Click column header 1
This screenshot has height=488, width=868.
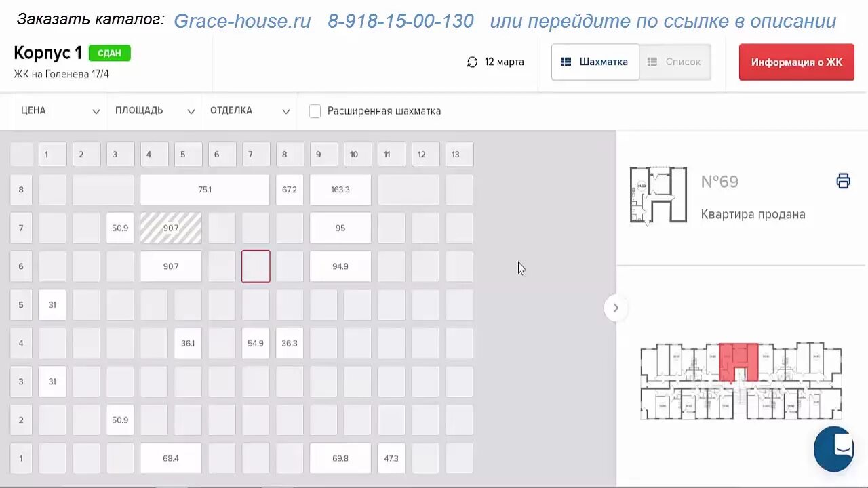click(x=52, y=155)
